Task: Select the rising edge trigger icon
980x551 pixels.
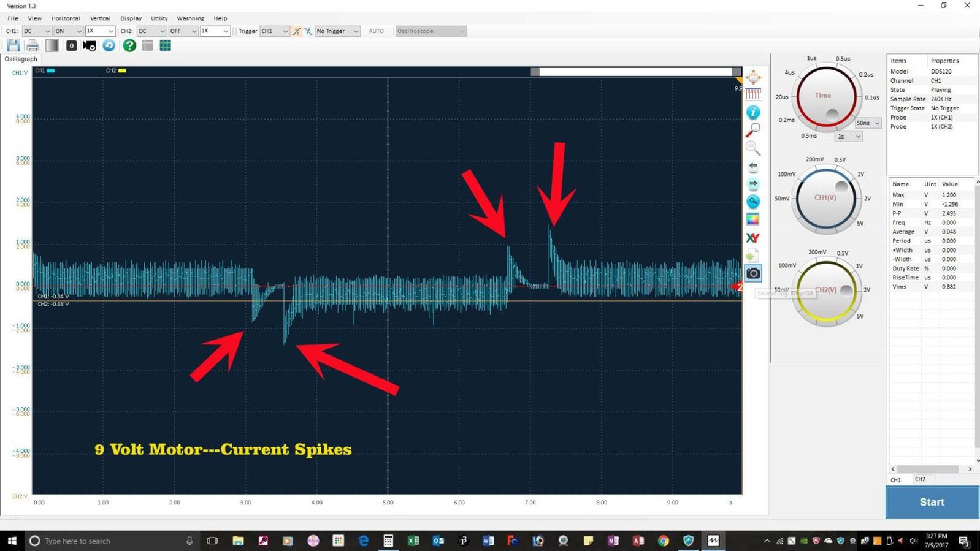Action: [297, 31]
